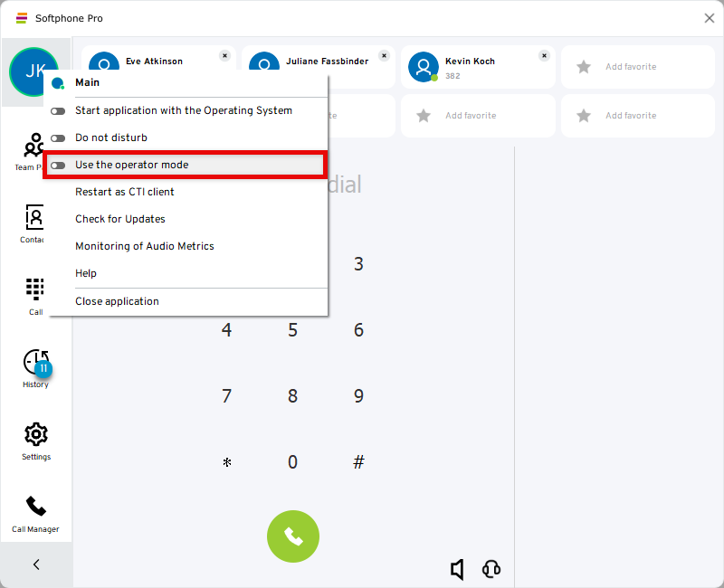
Task: Turn on Use the operator mode
Action: pos(58,166)
